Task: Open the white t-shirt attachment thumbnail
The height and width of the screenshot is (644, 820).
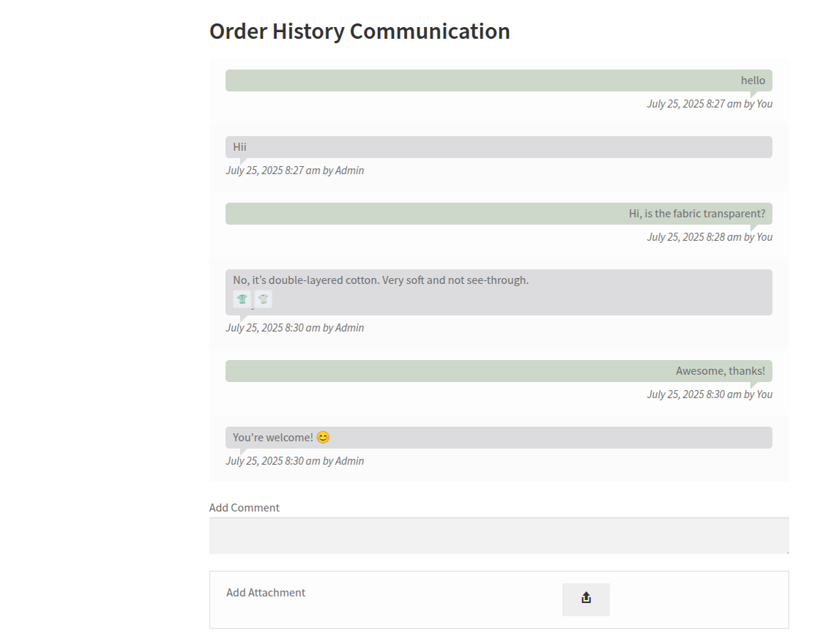Action: (x=262, y=299)
